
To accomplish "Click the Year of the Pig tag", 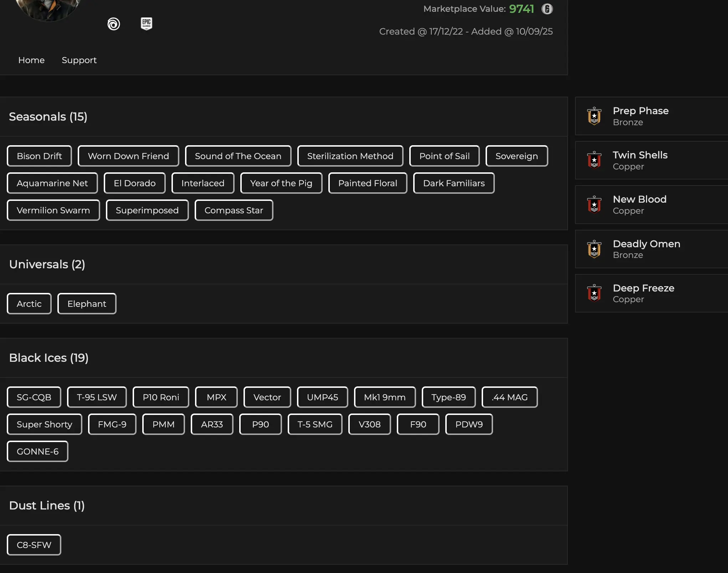I will [281, 183].
